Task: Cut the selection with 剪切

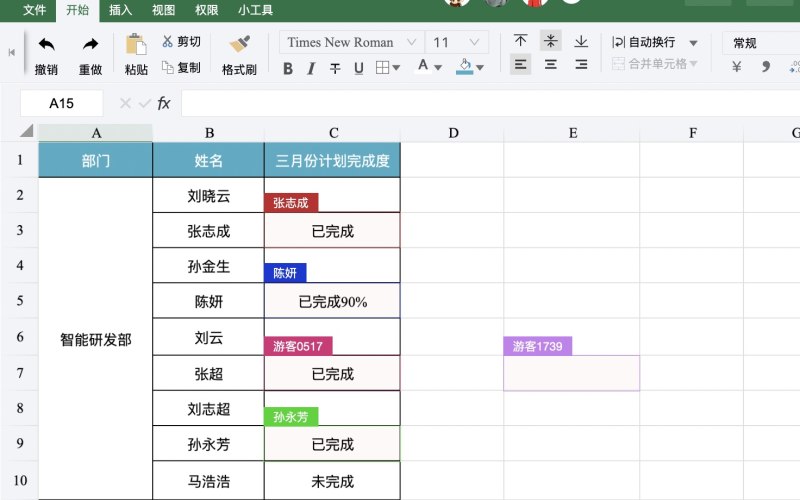Action: 181,42
